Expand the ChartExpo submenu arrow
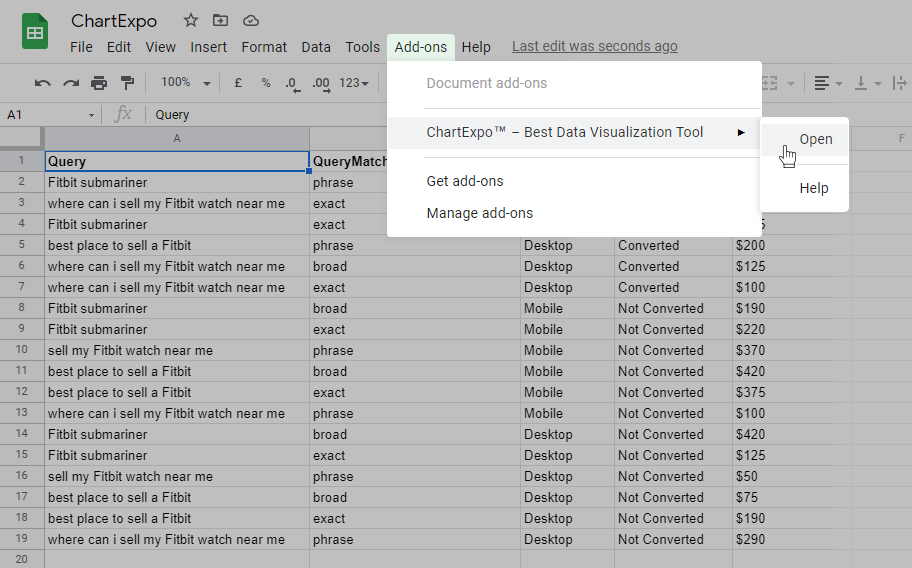 (741, 133)
